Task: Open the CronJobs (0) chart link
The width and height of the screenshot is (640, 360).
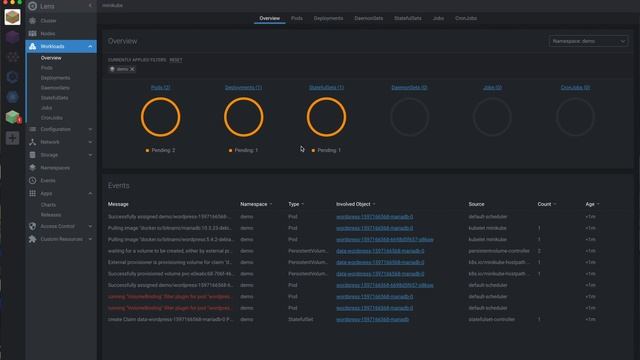Action: coord(575,87)
